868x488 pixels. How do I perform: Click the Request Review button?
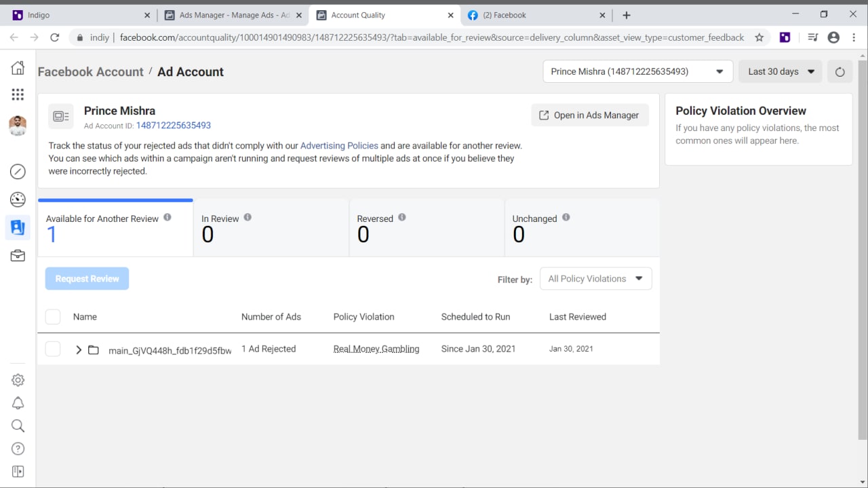(87, 278)
